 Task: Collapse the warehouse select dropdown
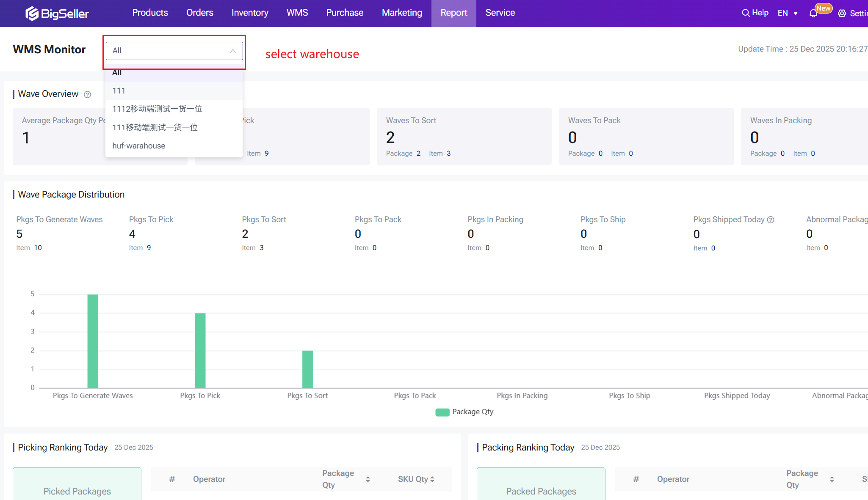pos(232,51)
